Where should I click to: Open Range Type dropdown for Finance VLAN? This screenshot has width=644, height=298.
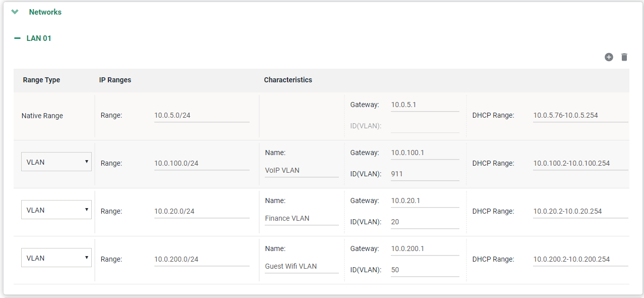pyautogui.click(x=56, y=210)
